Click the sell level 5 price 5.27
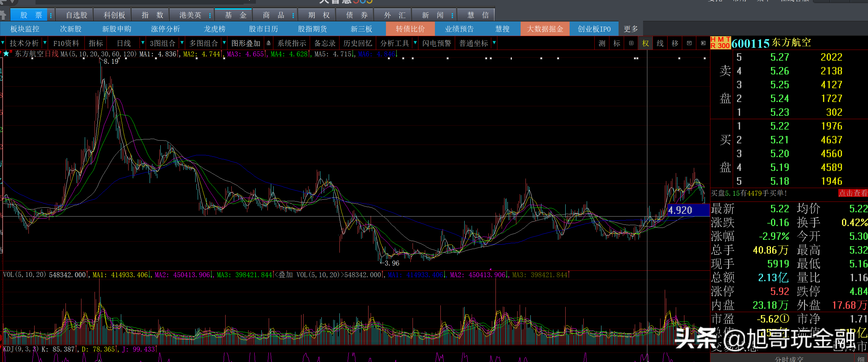Viewport: 868px width, 362px height. [779, 57]
